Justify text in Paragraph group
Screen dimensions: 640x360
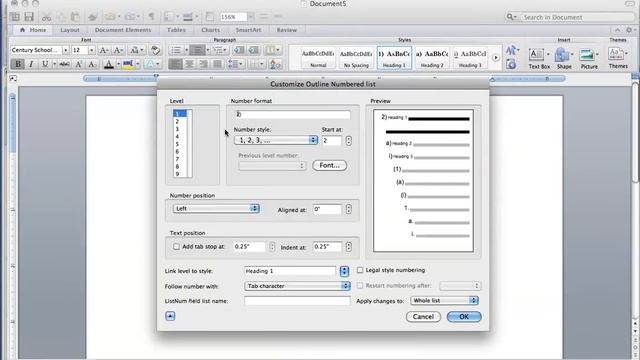coord(217,64)
